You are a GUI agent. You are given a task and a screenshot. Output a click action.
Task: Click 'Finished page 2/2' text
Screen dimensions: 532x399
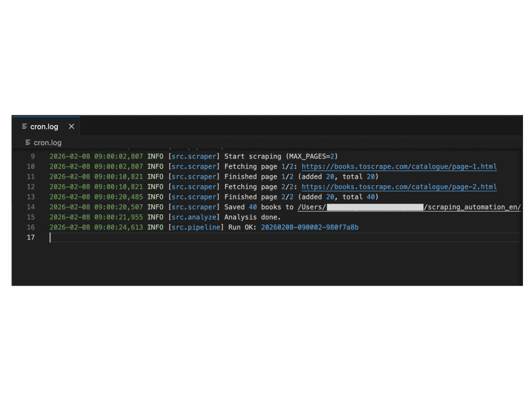tap(259, 197)
